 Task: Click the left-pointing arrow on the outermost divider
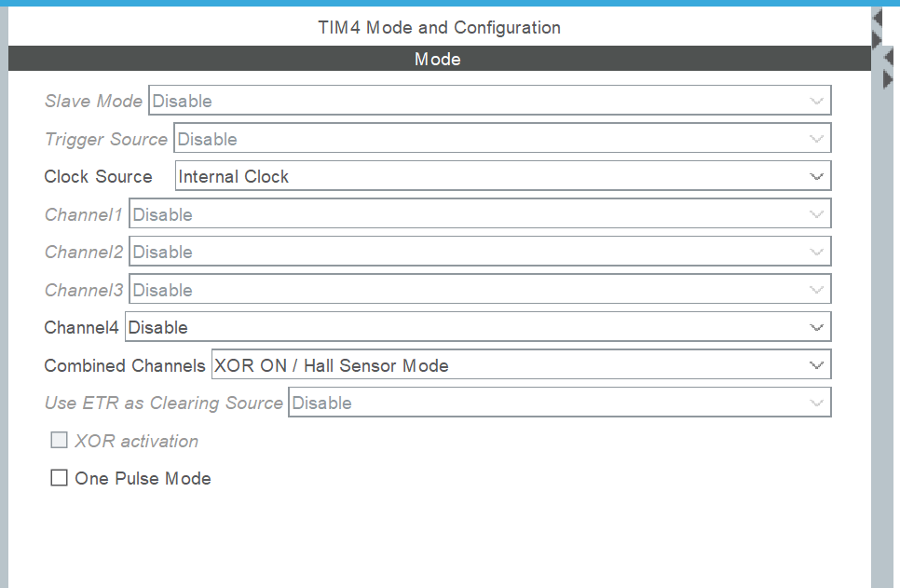point(889,57)
